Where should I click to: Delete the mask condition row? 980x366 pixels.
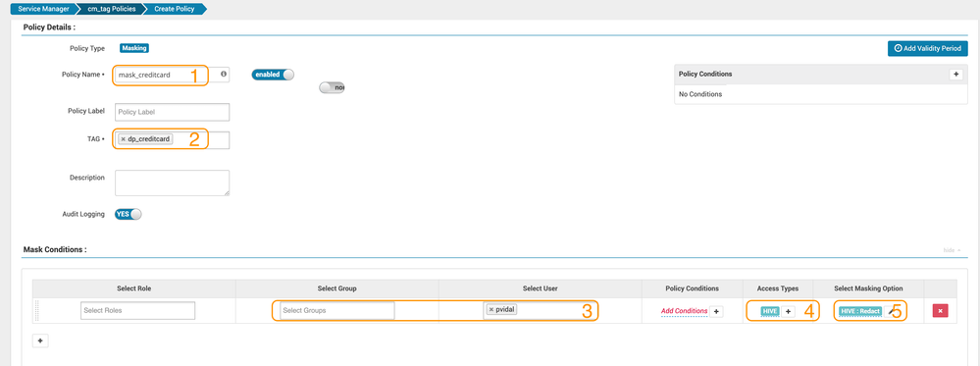click(x=940, y=311)
